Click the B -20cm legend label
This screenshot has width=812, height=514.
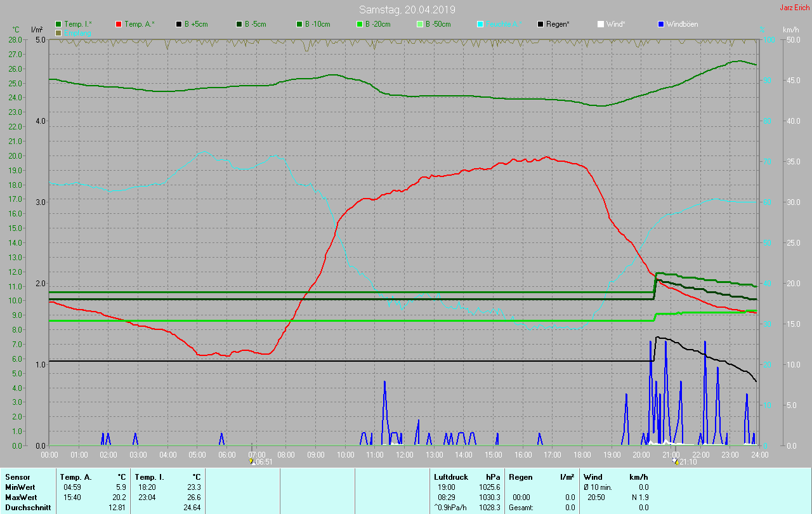point(378,24)
